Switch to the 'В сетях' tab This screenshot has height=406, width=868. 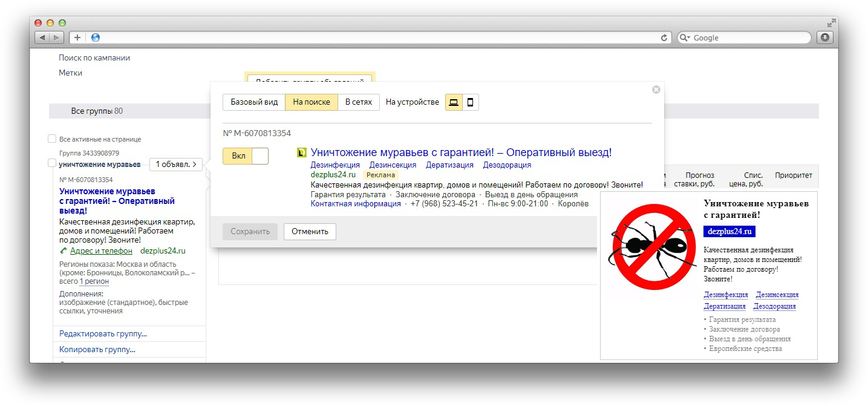tap(358, 102)
